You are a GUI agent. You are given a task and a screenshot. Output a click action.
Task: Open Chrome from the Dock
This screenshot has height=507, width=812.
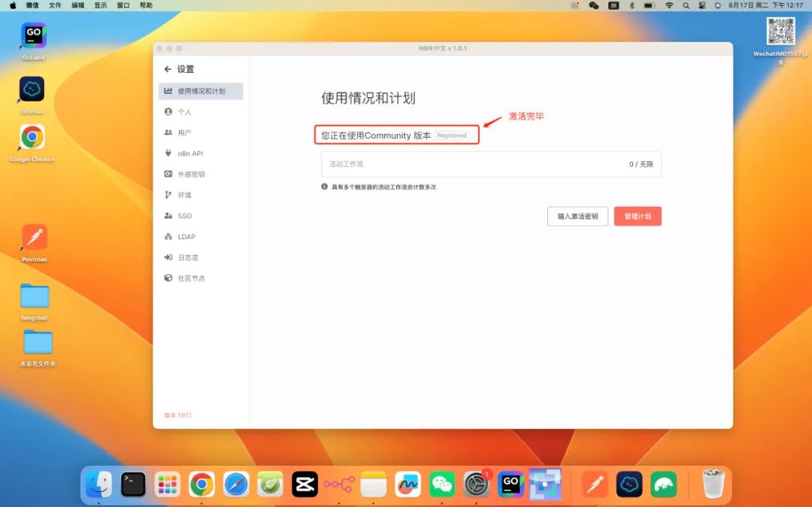201,484
